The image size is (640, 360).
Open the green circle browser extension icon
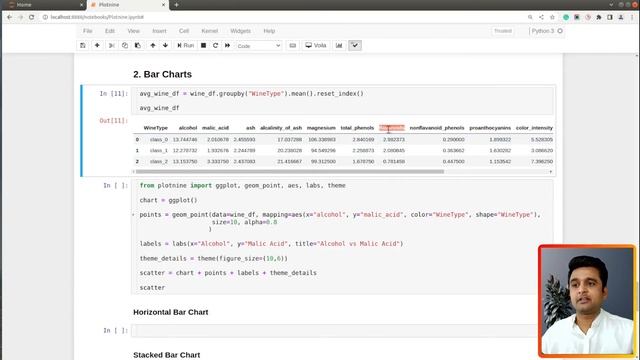[x=566, y=17]
